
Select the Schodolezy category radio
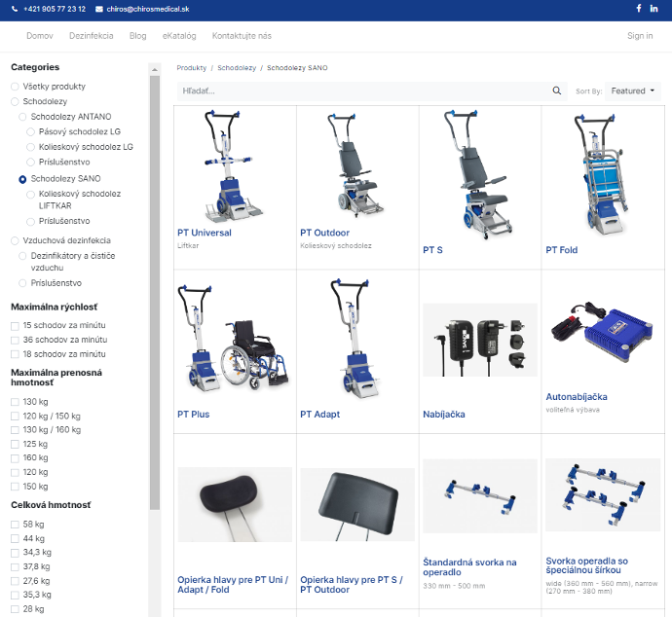15,101
